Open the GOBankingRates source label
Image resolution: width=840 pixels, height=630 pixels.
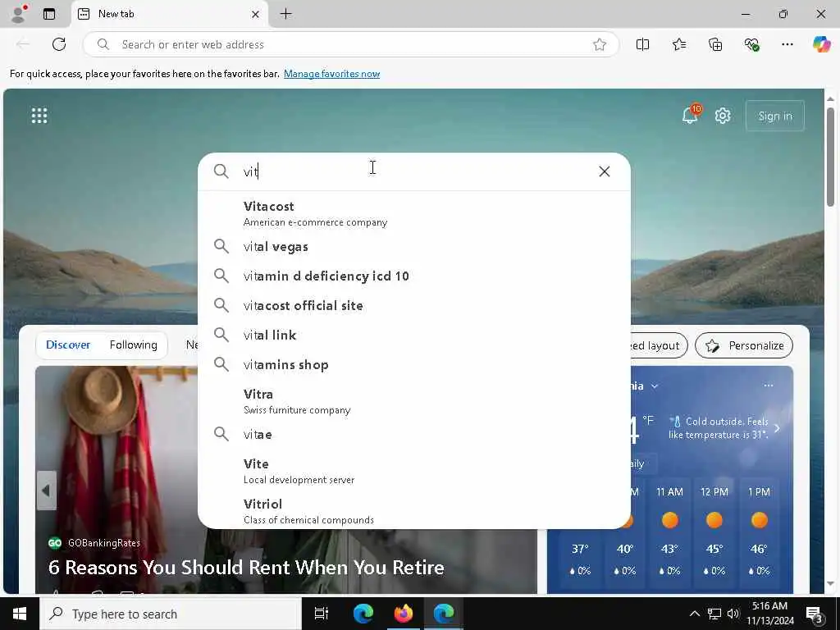[x=94, y=543]
